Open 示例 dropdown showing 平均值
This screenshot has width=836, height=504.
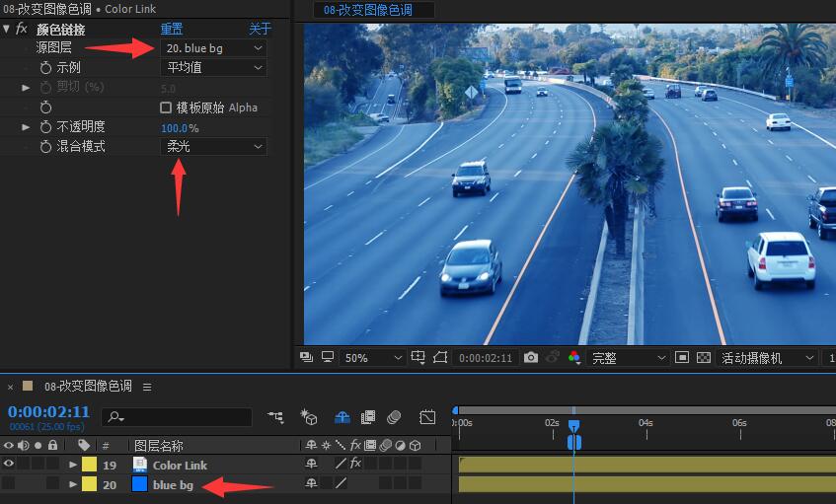tap(214, 68)
